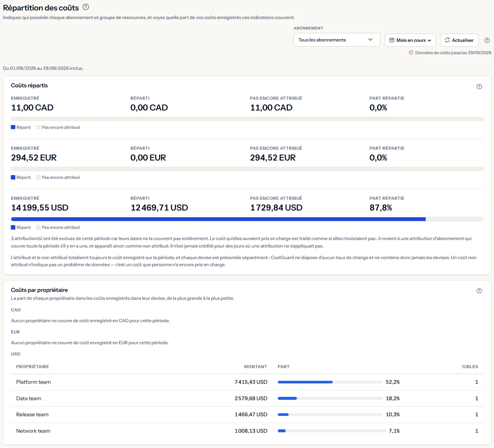Screen dimensions: 494x448
Task: Click the USD allocation progress bar
Action: (247, 219)
